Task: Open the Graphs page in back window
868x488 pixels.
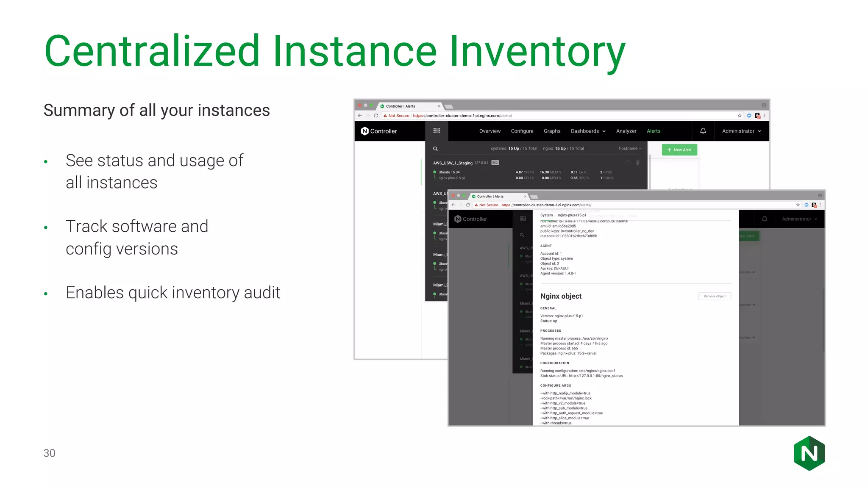Action: (552, 131)
